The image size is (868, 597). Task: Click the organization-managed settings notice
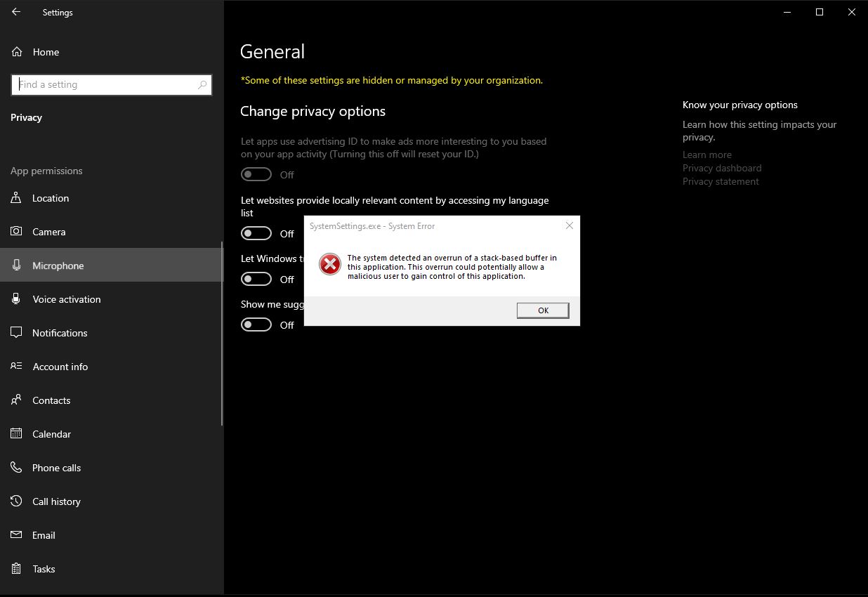tap(392, 80)
